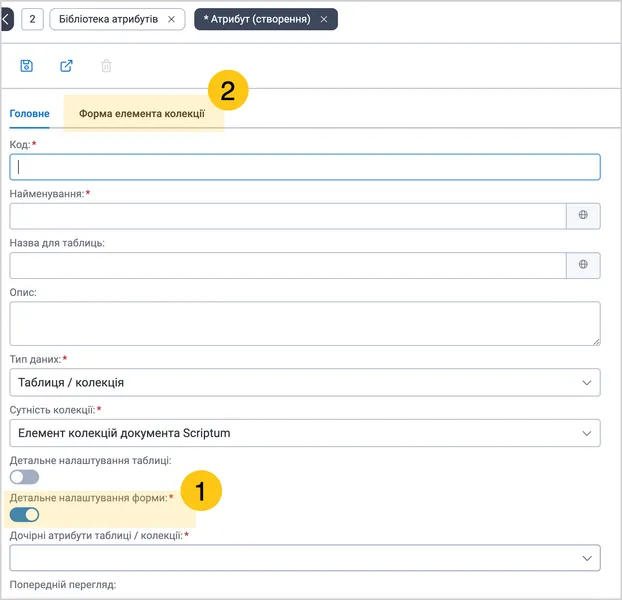Focus the Код input field
622x600 pixels.
pyautogui.click(x=305, y=167)
